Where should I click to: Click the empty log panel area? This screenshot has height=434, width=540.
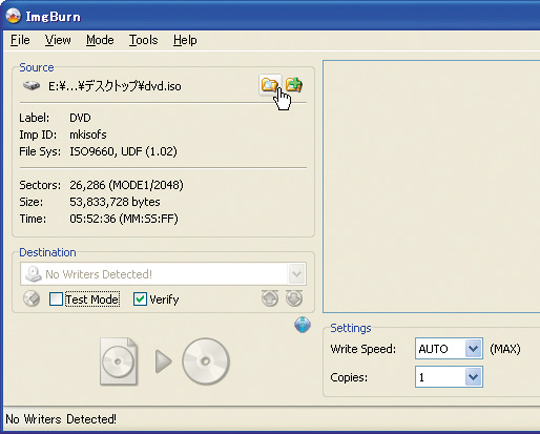[431, 186]
